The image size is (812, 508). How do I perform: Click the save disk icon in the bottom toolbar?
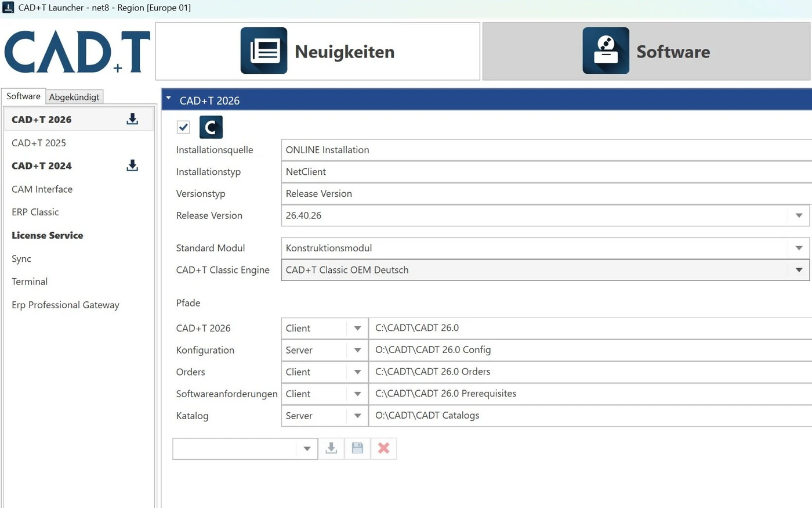[357, 448]
